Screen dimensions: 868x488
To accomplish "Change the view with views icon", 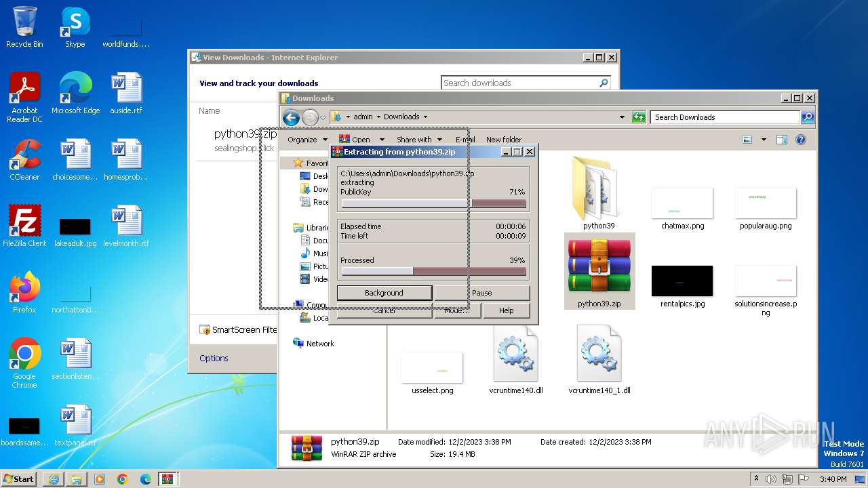I will point(747,140).
